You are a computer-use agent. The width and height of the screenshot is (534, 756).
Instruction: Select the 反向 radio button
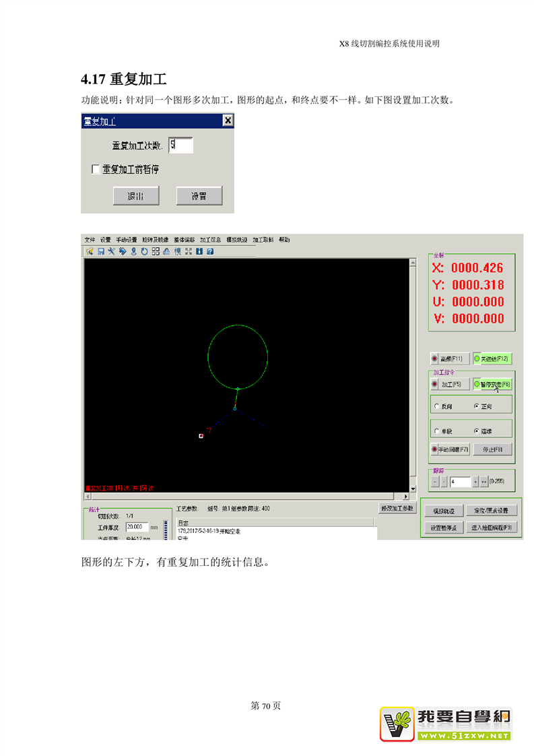[437, 406]
